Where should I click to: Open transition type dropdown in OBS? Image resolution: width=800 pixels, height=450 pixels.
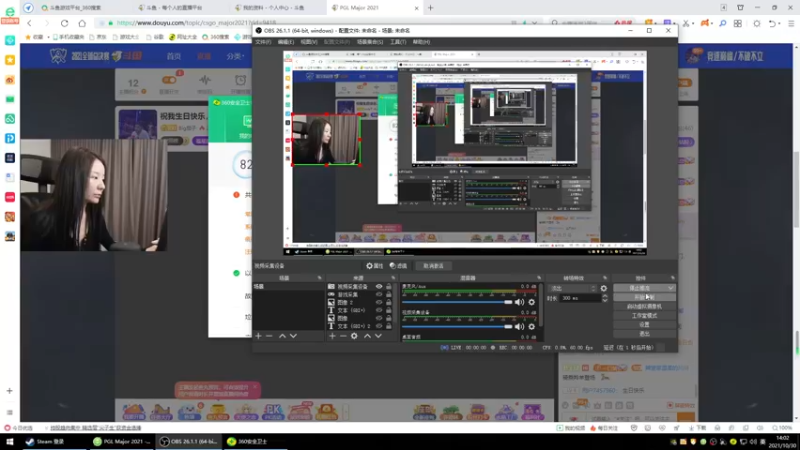pos(571,288)
